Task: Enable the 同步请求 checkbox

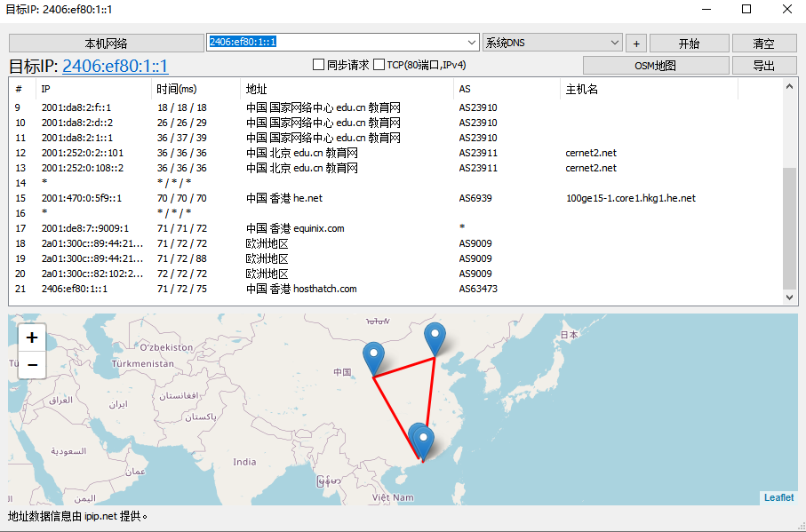Action: 318,65
